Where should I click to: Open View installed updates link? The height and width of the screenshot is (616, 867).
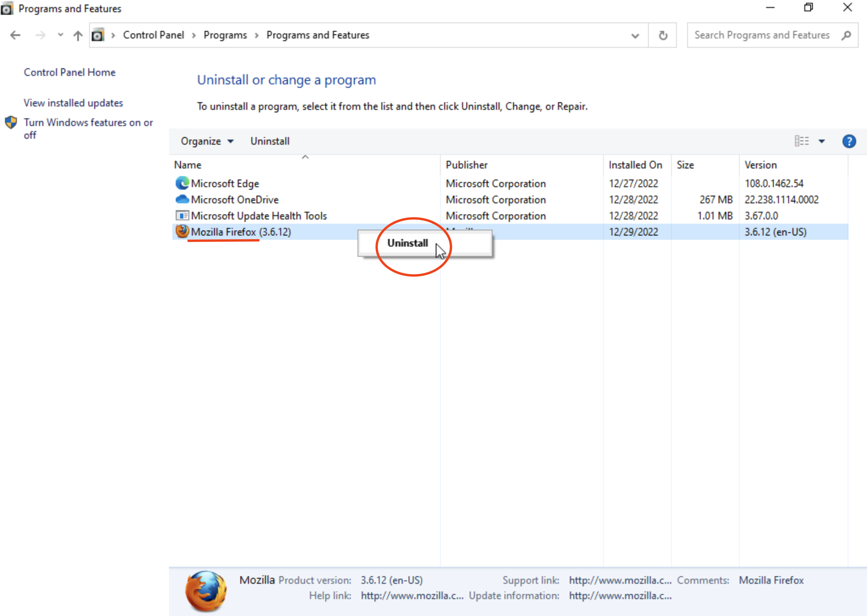[73, 103]
